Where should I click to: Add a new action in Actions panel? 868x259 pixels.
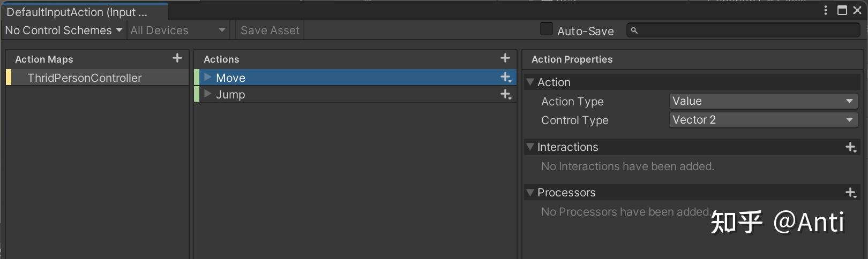tap(505, 58)
